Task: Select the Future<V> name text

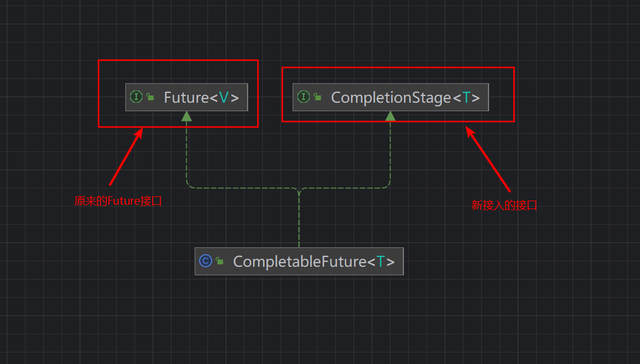Action: tap(201, 97)
